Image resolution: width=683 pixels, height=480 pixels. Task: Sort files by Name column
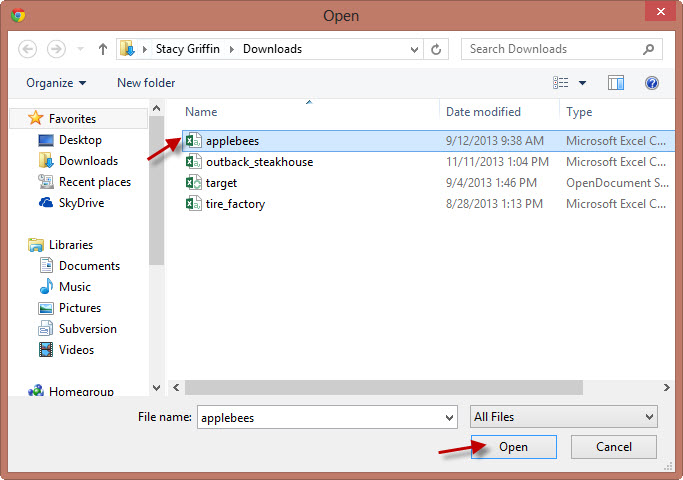pos(201,112)
